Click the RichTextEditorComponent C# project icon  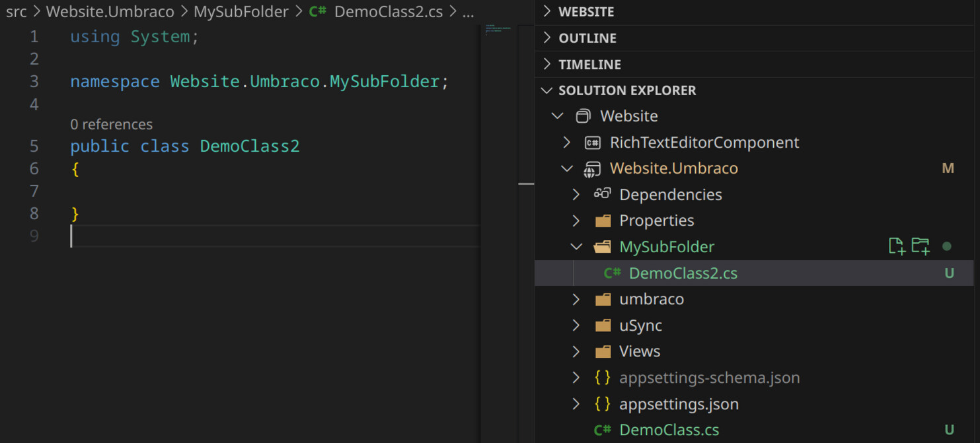tap(592, 143)
